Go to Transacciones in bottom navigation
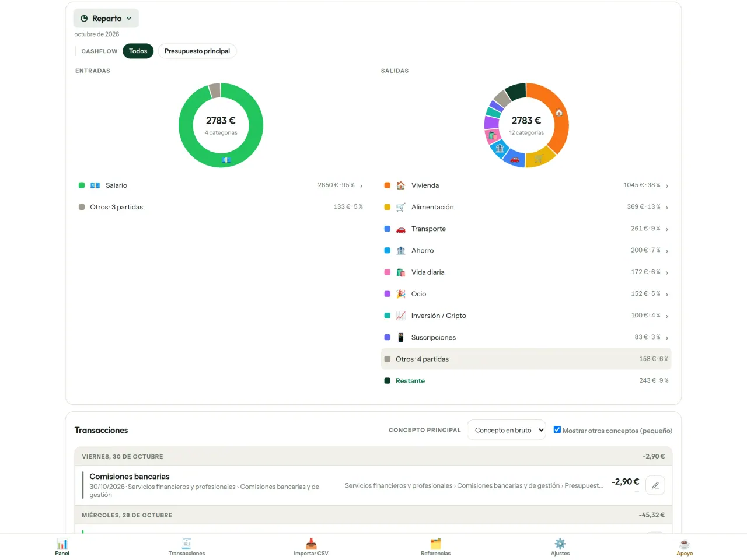 (187, 547)
